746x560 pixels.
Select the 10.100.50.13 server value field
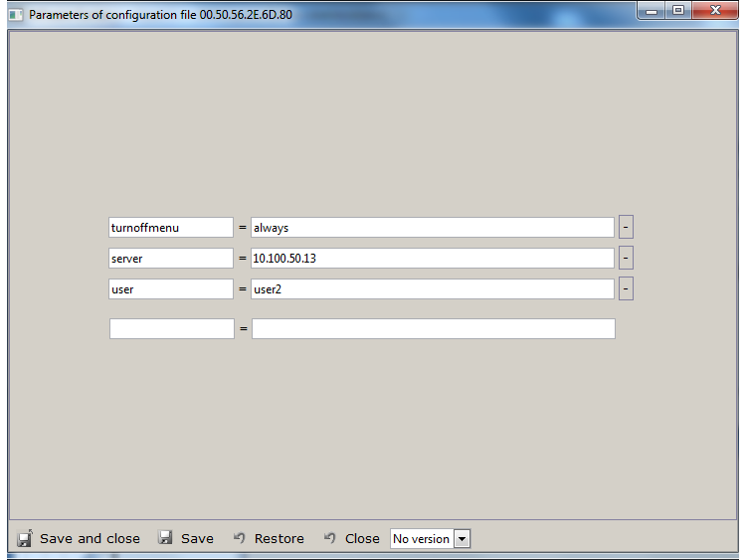(432, 259)
